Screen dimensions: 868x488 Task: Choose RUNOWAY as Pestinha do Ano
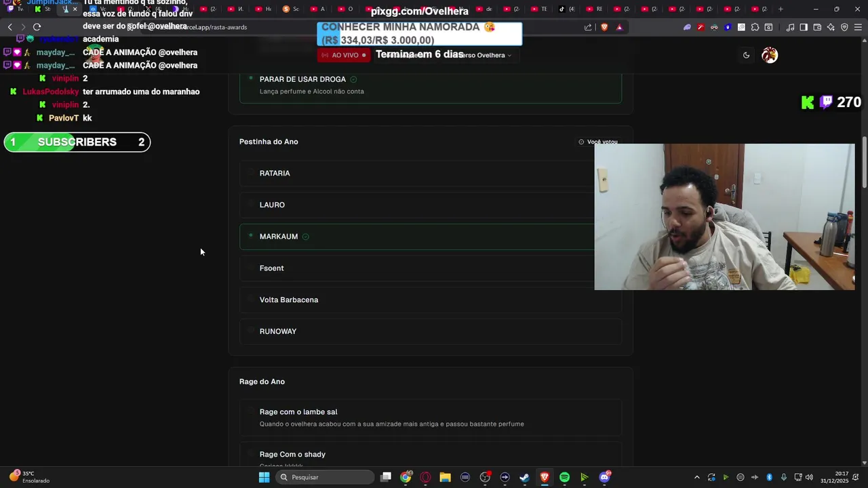tap(431, 331)
